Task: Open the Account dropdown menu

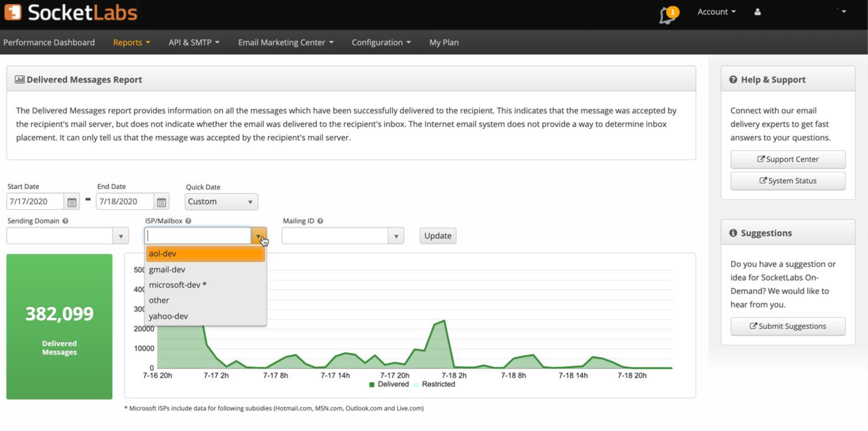Action: coord(716,12)
